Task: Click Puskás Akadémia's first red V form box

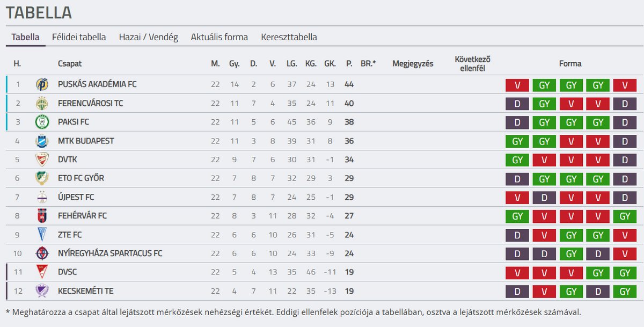Action: (x=517, y=85)
